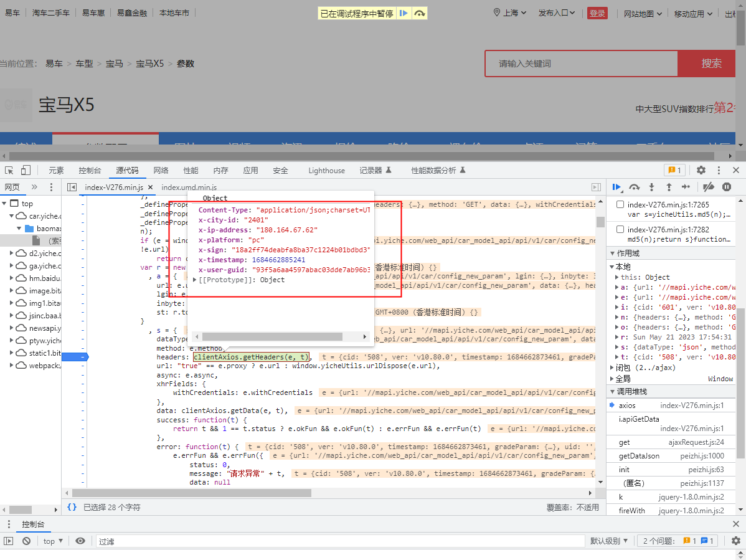Open console context 'top' dropdown
Screen dimensions: 746x560
[x=53, y=541]
